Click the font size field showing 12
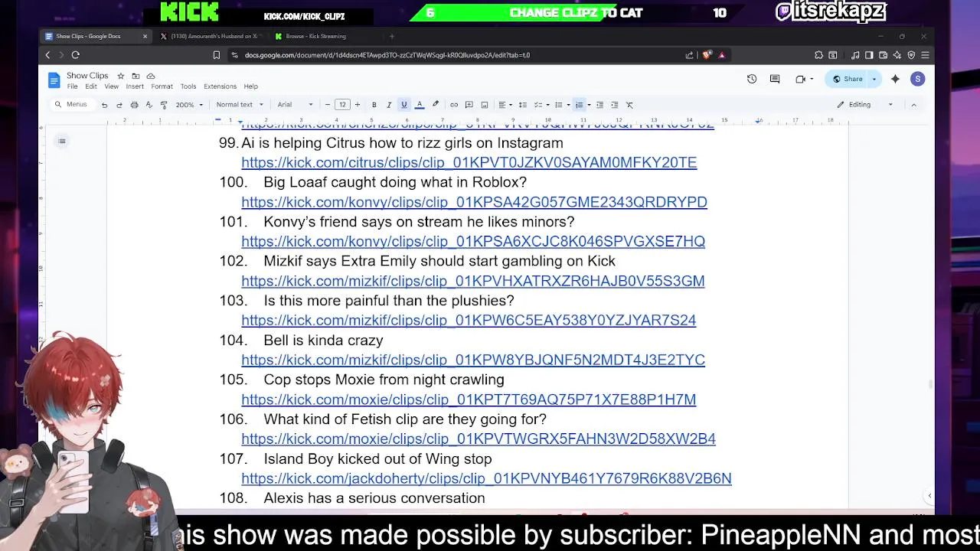This screenshot has width=980, height=551. click(x=342, y=105)
